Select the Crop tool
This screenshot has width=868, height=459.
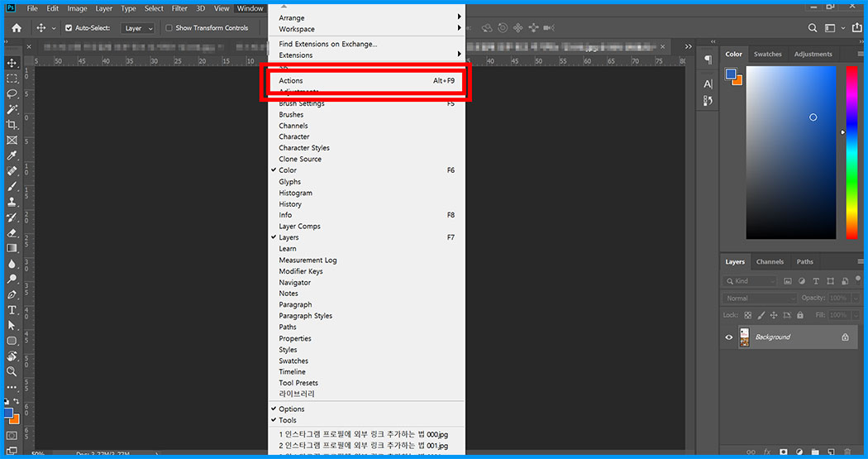coord(12,125)
